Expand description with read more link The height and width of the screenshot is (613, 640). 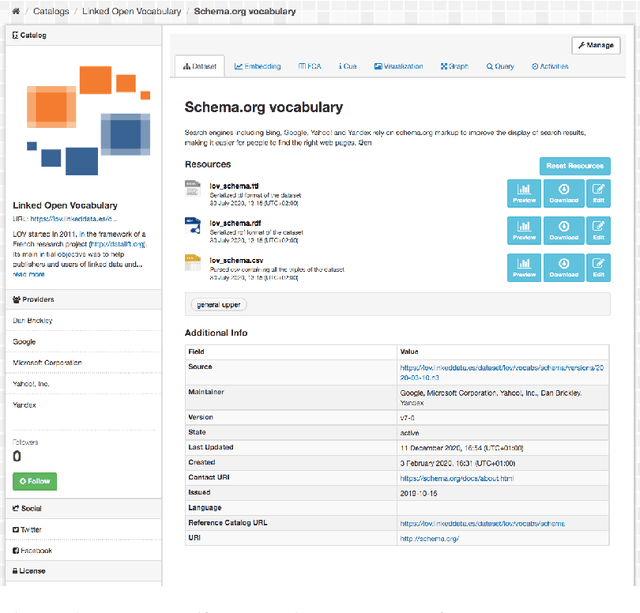coord(29,274)
